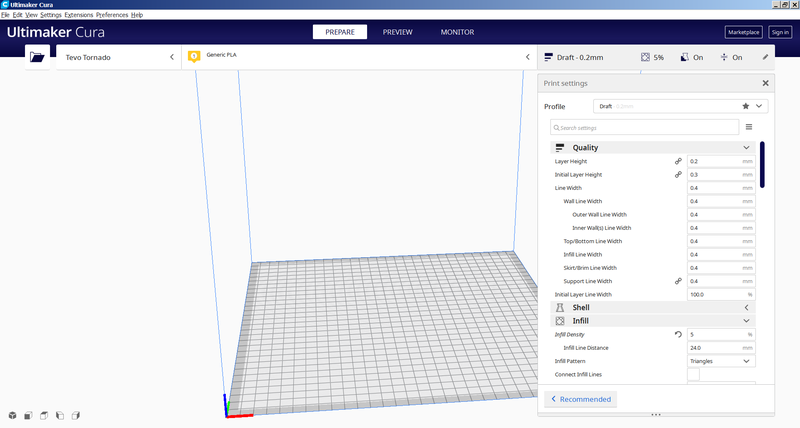Open the Settings menu
This screenshot has width=800, height=428.
51,15
